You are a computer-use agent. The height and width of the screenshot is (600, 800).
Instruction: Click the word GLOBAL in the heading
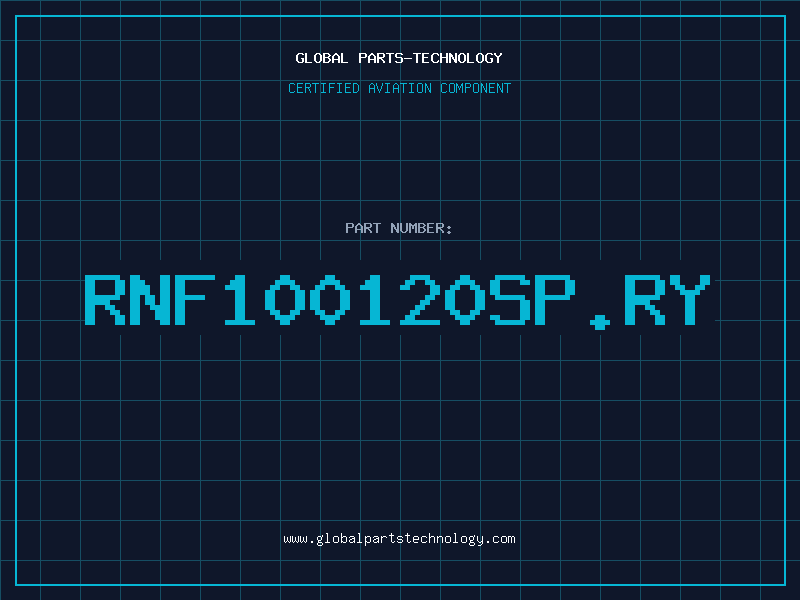321,58
